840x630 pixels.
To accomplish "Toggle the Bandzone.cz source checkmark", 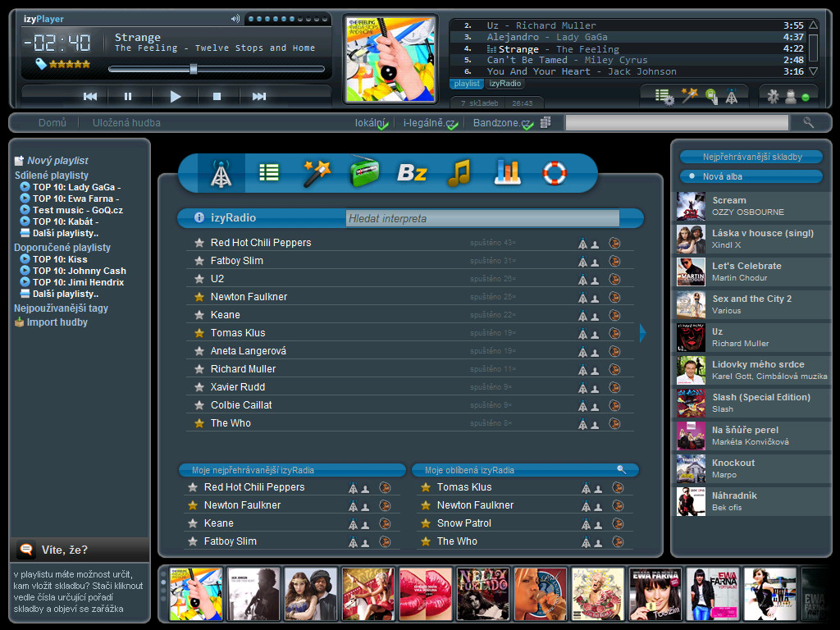I will coord(527,126).
